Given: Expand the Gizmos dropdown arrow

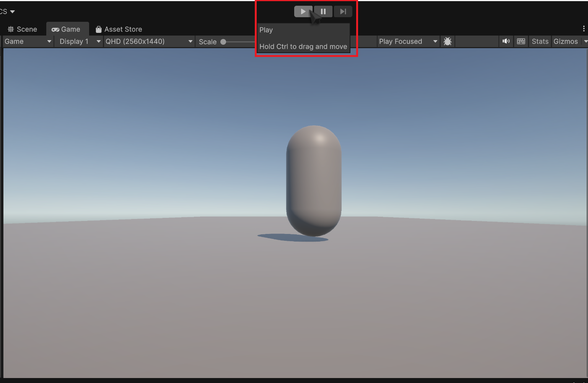Looking at the screenshot, I should [x=585, y=41].
